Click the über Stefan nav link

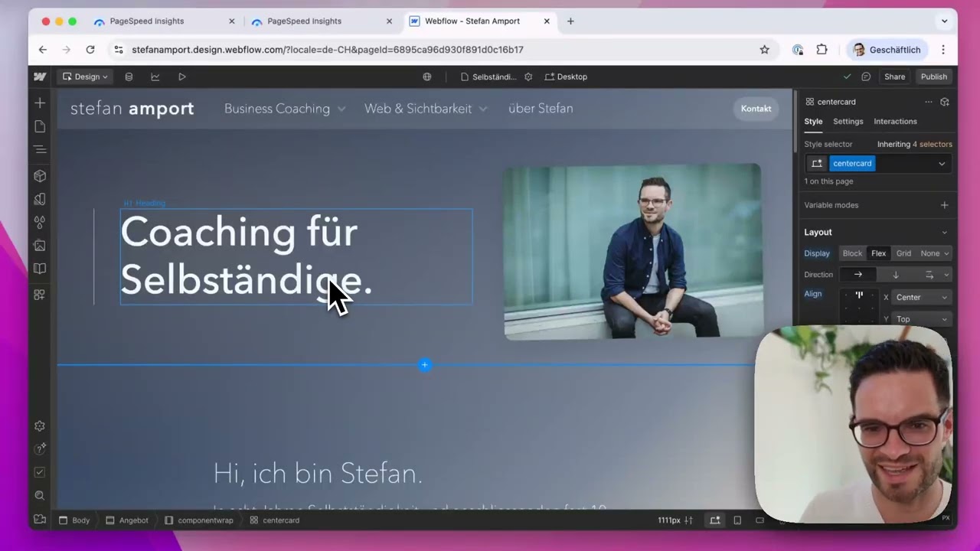point(541,109)
